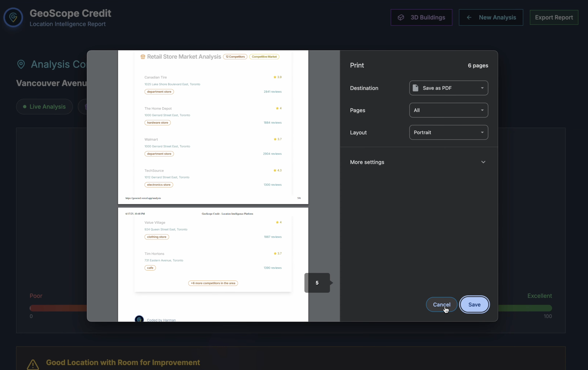Image resolution: width=588 pixels, height=370 pixels.
Task: Click the +6 more competitors pill
Action: tap(213, 283)
